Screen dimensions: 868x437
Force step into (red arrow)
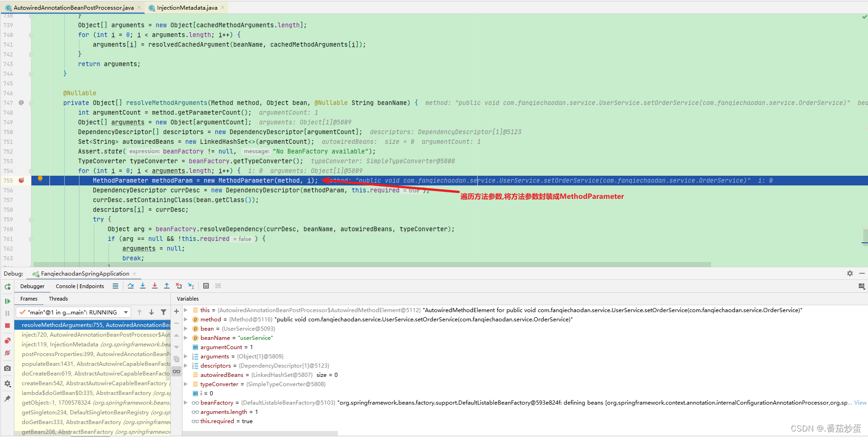pyautogui.click(x=155, y=286)
